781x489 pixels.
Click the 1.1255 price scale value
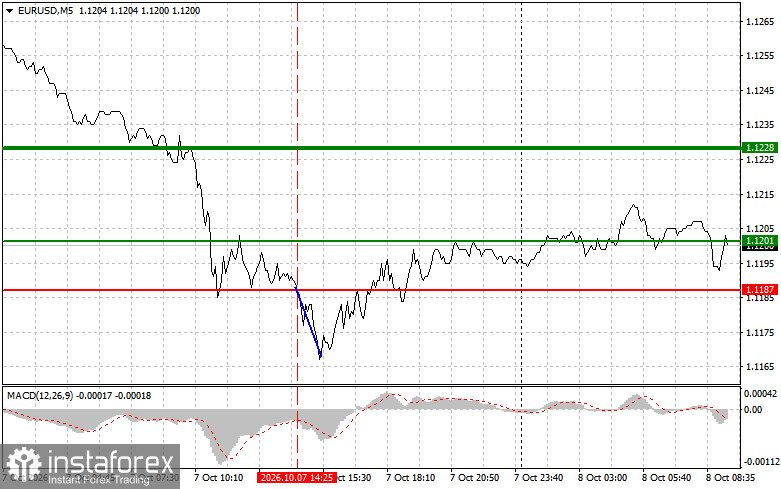coord(760,56)
